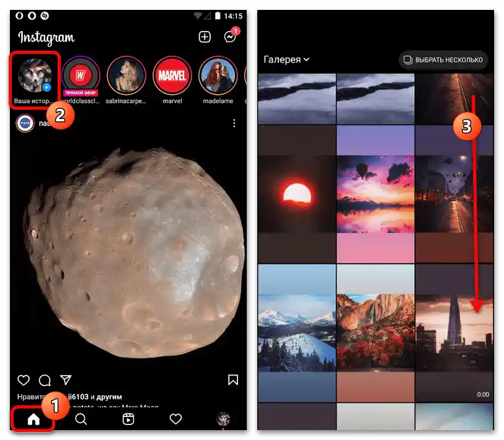This screenshot has height=440, width=504.
Task: Select skyscraper video with 0:00 duration
Action: coord(454,333)
